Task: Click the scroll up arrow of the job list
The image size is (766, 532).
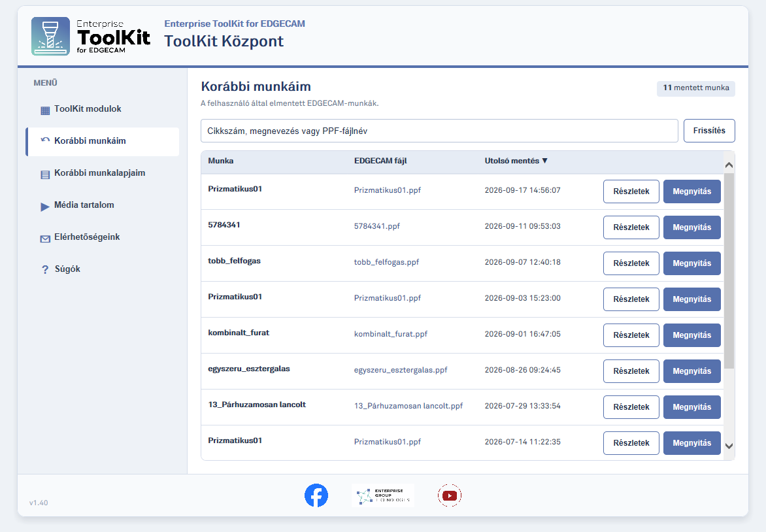Action: (x=729, y=165)
